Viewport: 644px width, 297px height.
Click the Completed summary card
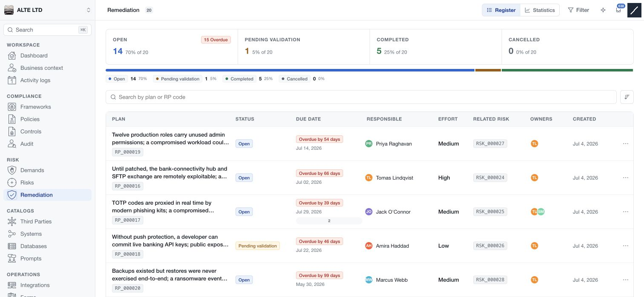coord(436,47)
